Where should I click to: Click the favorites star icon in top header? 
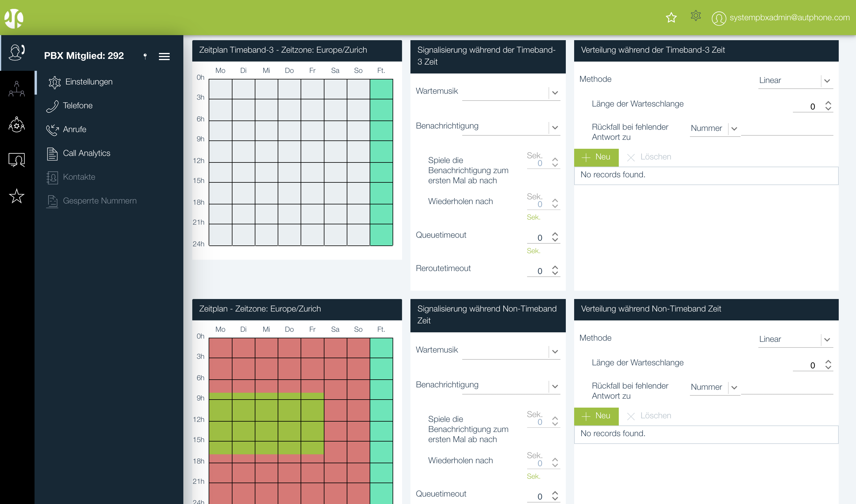click(671, 17)
